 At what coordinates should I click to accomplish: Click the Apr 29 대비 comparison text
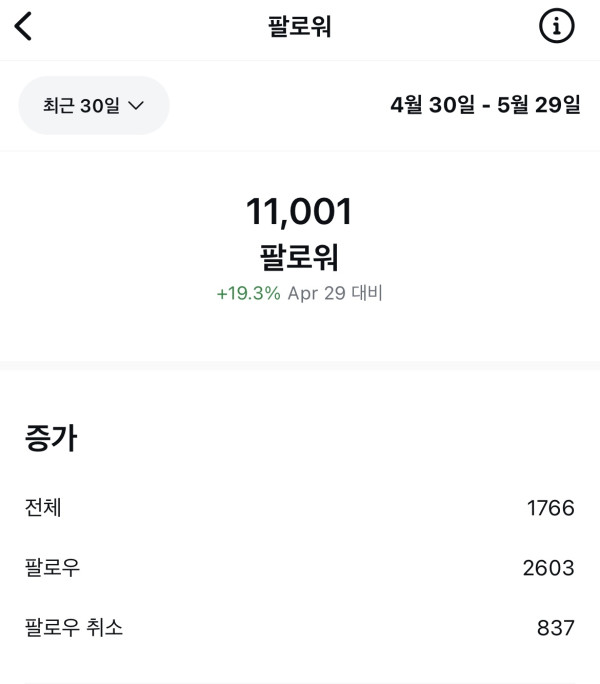pyautogui.click(x=335, y=294)
